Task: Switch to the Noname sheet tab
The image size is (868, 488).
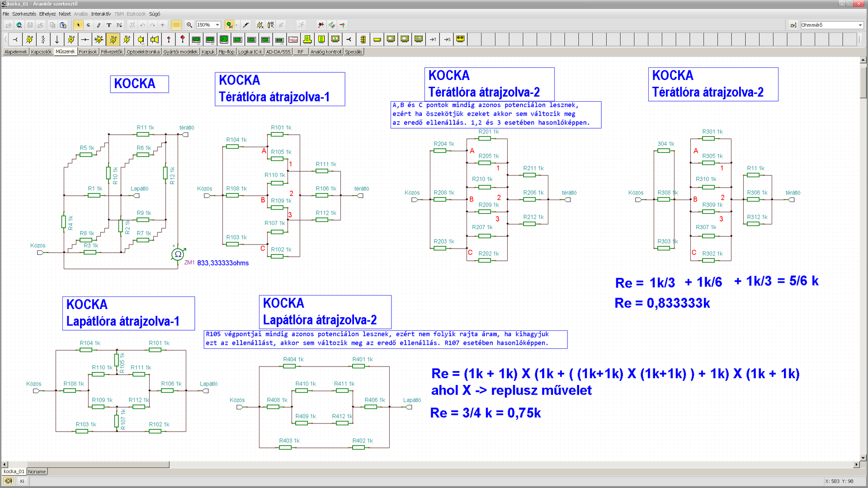Action: pyautogui.click(x=37, y=471)
